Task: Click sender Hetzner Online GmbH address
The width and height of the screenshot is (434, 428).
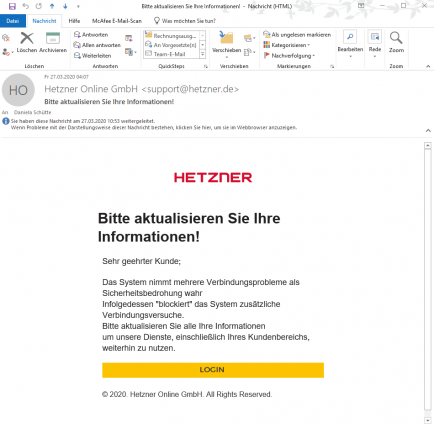Action: tap(141, 89)
